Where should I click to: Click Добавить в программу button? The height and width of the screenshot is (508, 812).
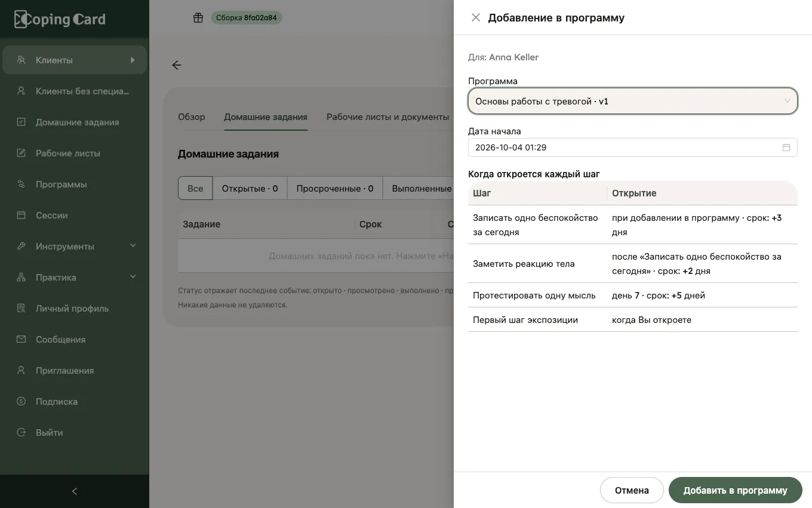(735, 490)
